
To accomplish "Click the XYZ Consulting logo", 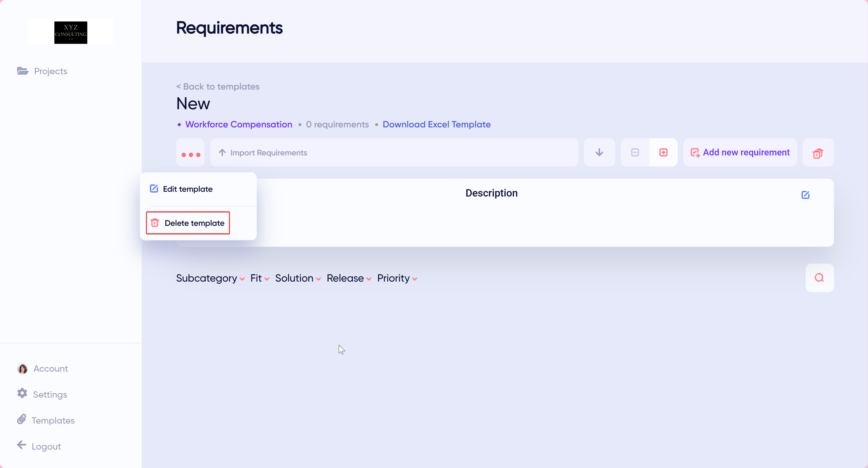I will tap(70, 32).
